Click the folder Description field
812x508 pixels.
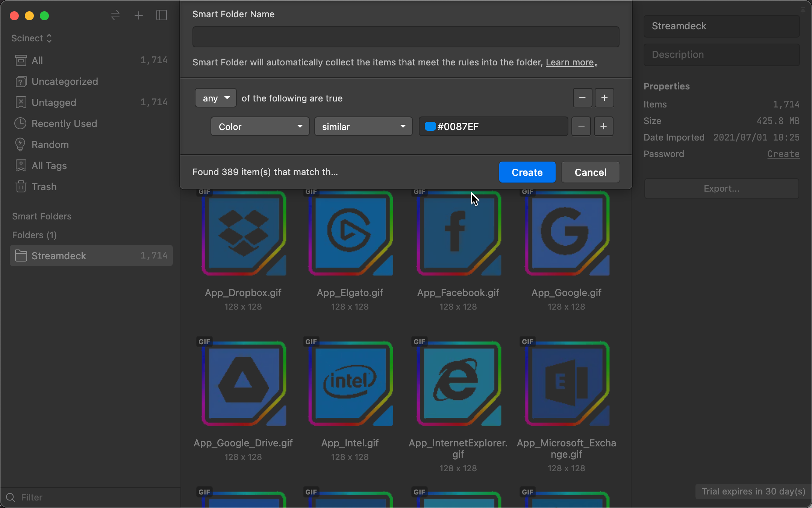[x=722, y=55]
